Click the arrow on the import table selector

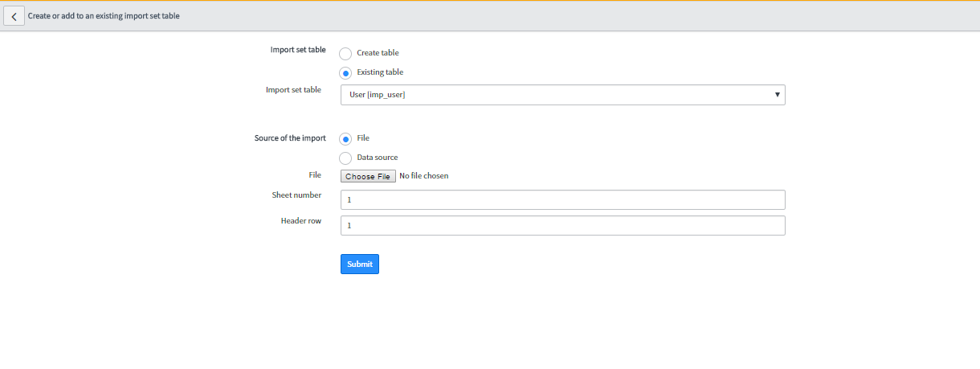coord(777,95)
